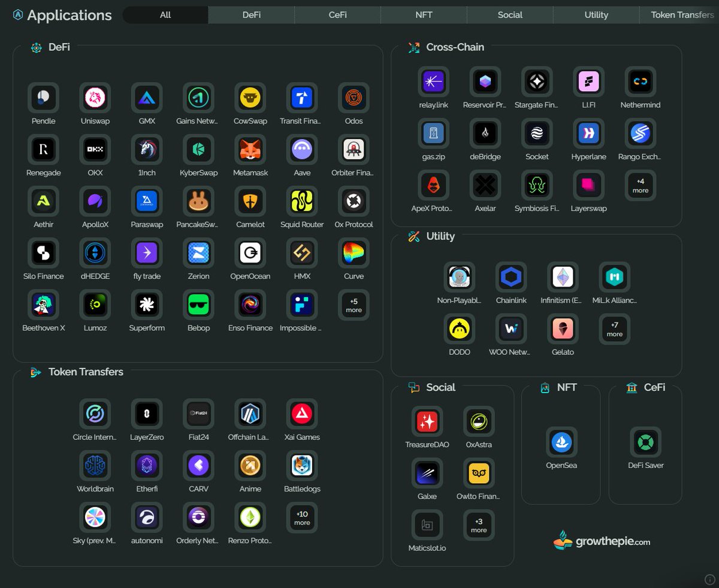Switch to the NFT tab

tap(424, 15)
